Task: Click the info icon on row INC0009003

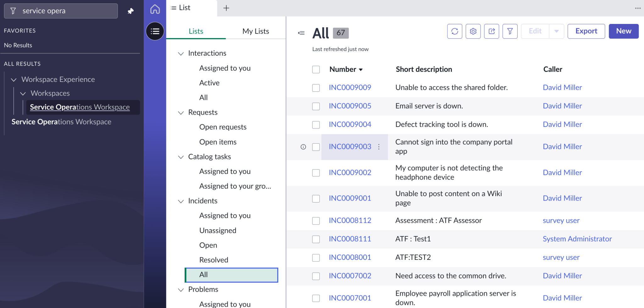Action: [x=303, y=146]
